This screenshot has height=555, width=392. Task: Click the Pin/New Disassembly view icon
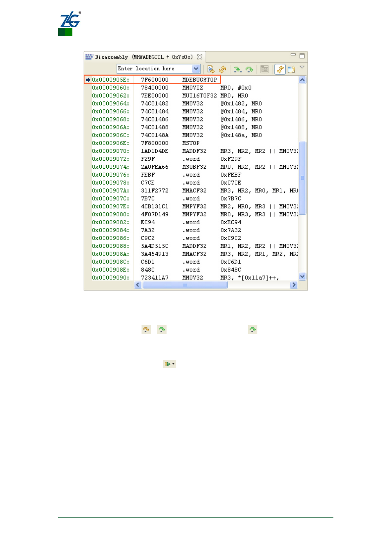tap(291, 69)
